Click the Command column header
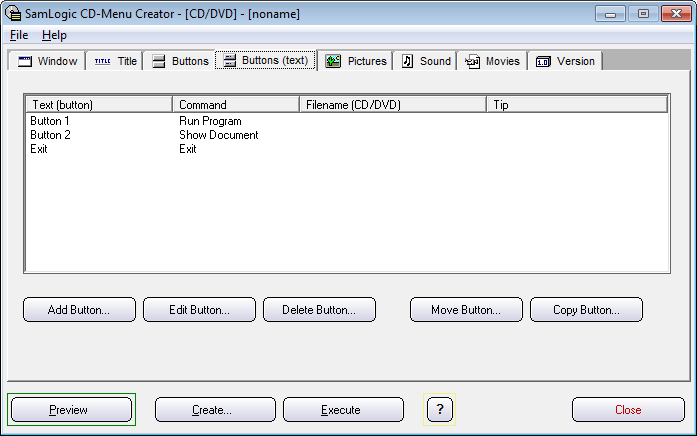697x436 pixels. point(236,105)
